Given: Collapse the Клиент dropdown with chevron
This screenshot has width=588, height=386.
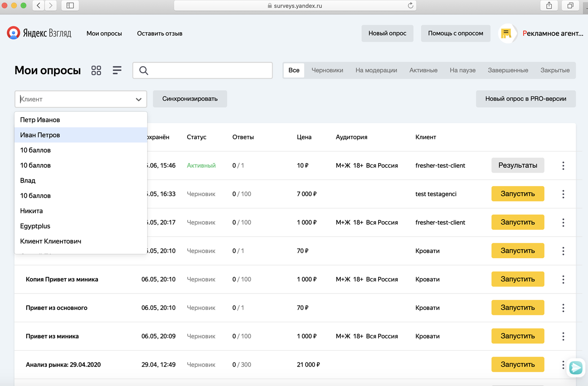Looking at the screenshot, I should pos(139,99).
